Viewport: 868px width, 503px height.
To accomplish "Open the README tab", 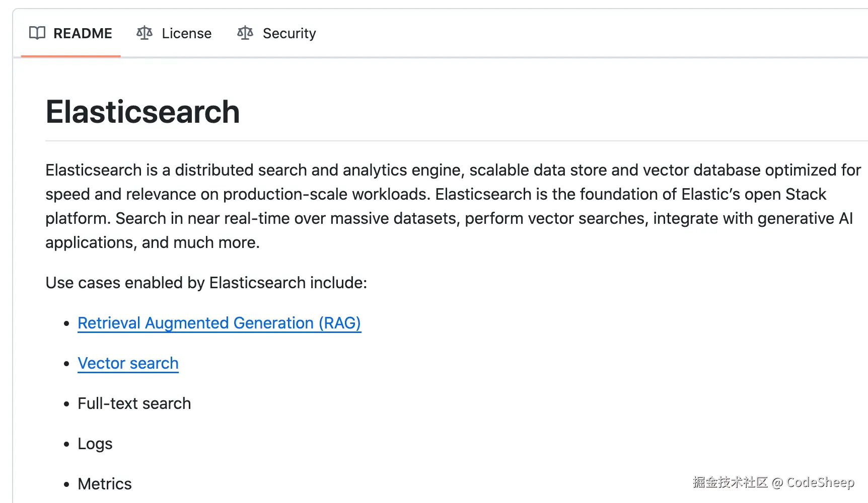I will click(83, 33).
